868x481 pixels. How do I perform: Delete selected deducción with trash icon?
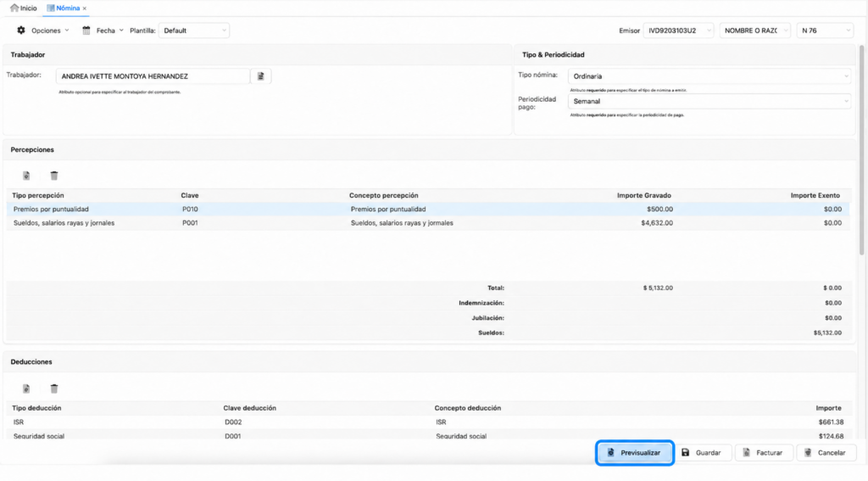(x=53, y=389)
